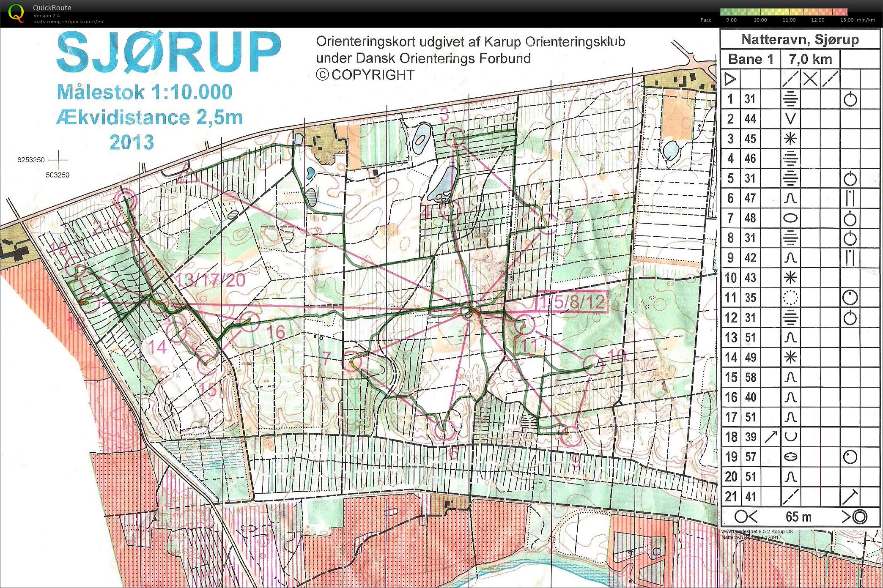Click the Natteravn, Sjørup table heading
Image resolution: width=883 pixels, height=588 pixels.
(800, 39)
